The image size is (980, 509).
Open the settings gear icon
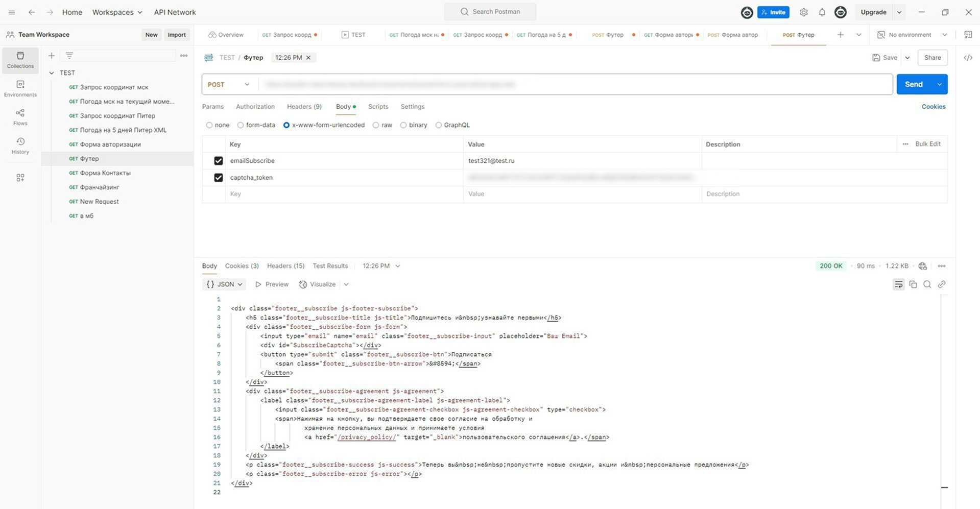coord(803,12)
